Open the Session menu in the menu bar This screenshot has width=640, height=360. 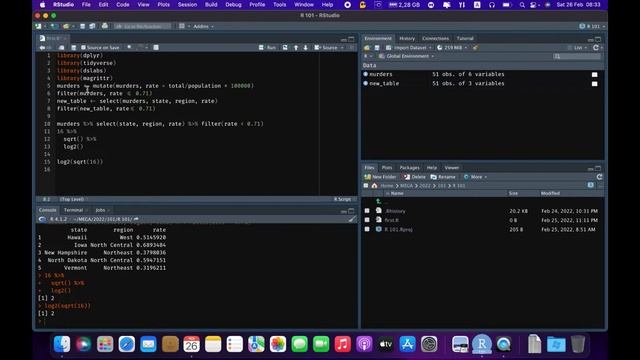[x=187, y=5]
